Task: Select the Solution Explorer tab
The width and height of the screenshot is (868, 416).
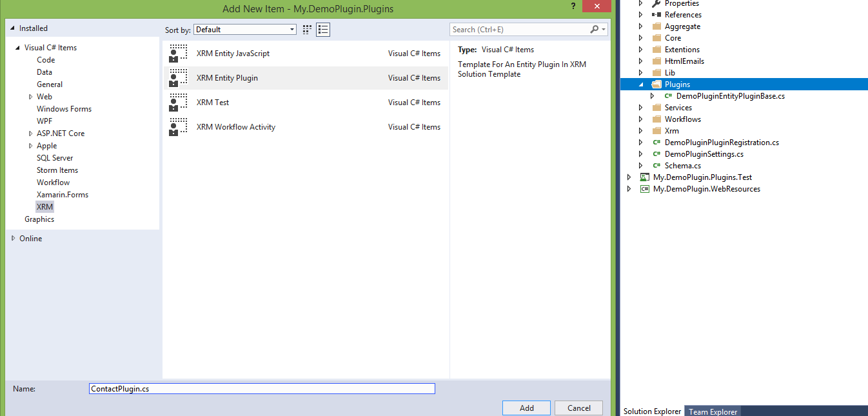Action: [x=652, y=411]
